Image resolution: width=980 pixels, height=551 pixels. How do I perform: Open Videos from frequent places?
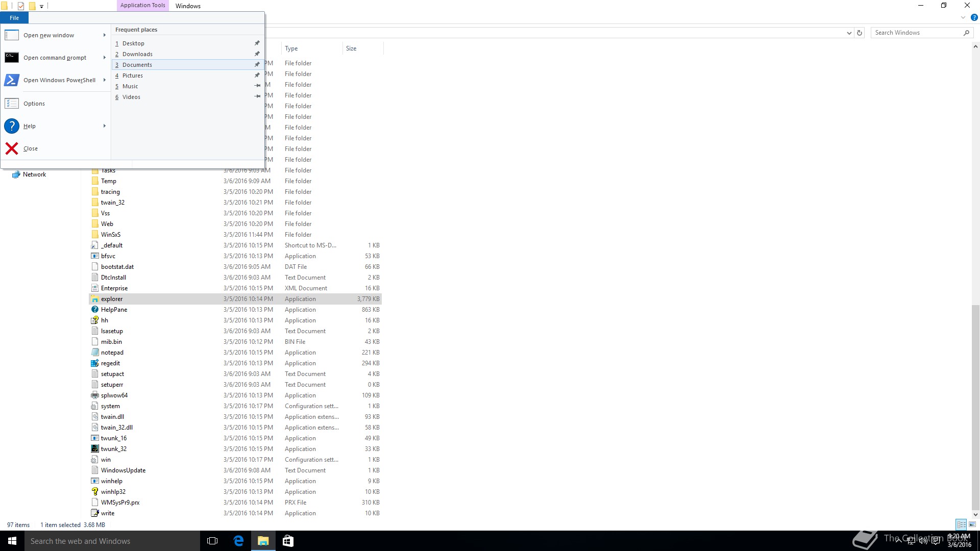[187, 97]
